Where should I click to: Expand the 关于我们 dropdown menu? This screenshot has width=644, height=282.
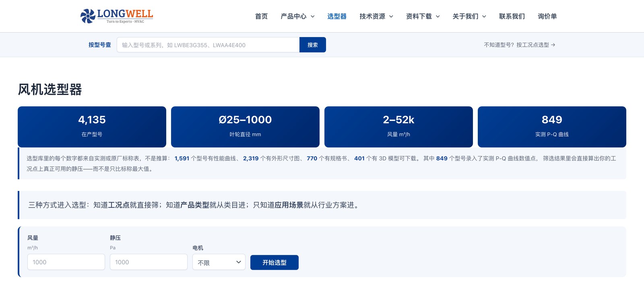pos(469,16)
